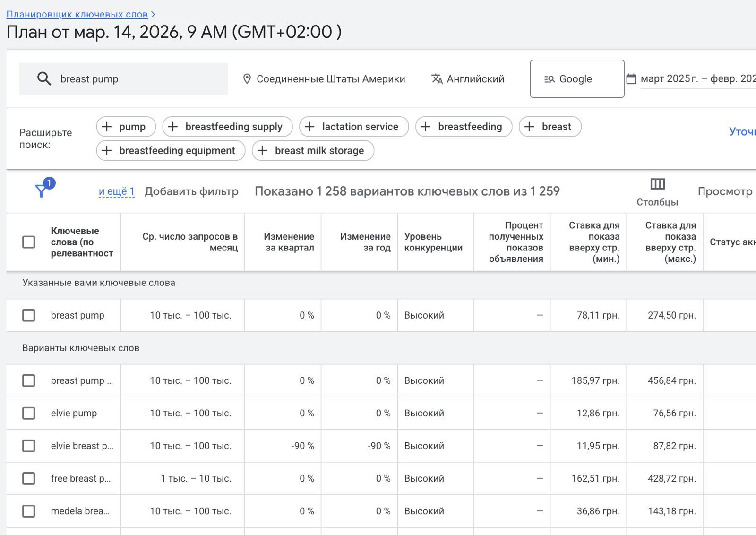The image size is (756, 535).
Task: Toggle the select-all header checkbox
Action: tap(29, 242)
